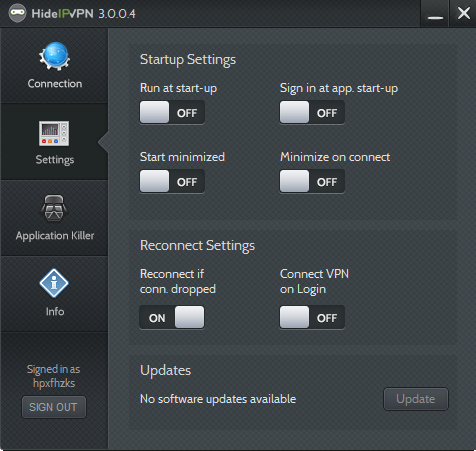Open the Connection globe icon
476x451 pixels.
point(54,56)
